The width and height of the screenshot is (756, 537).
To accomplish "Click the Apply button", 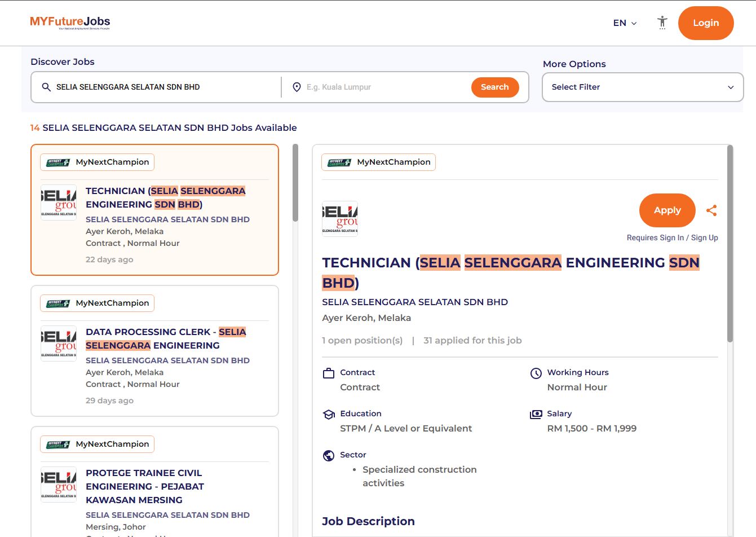I will pyautogui.click(x=667, y=210).
